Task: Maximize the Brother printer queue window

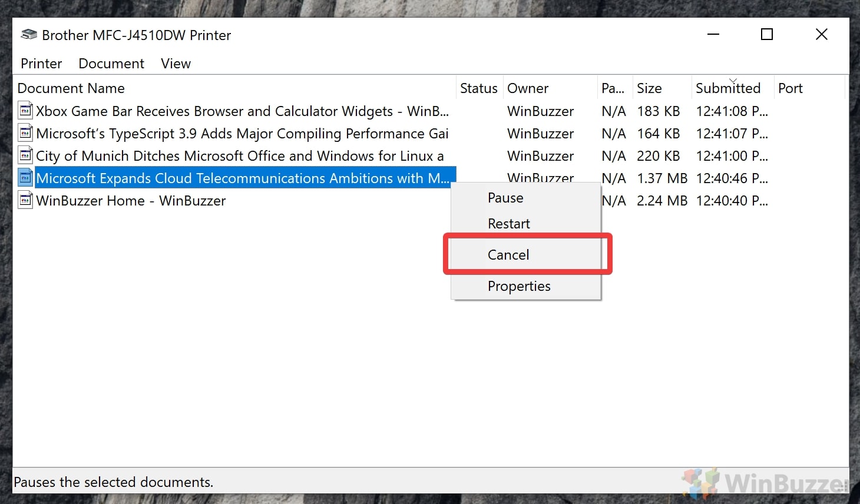Action: click(x=767, y=35)
